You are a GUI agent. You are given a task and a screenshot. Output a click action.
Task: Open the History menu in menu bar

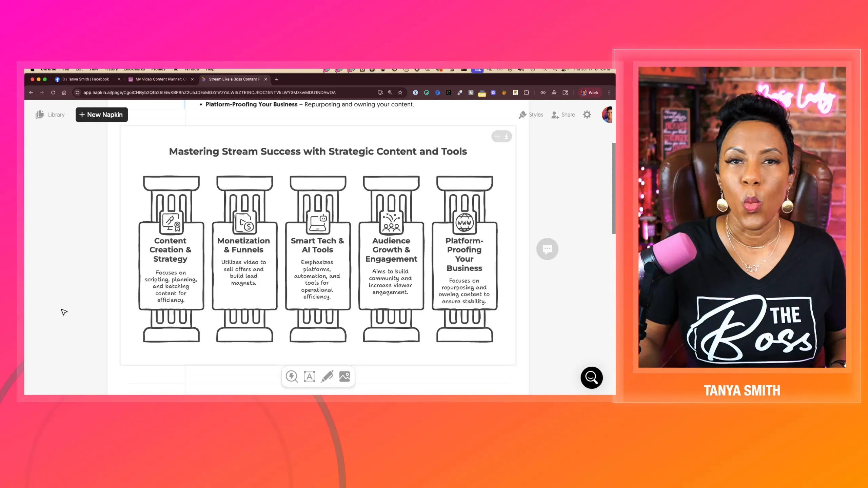click(x=111, y=69)
